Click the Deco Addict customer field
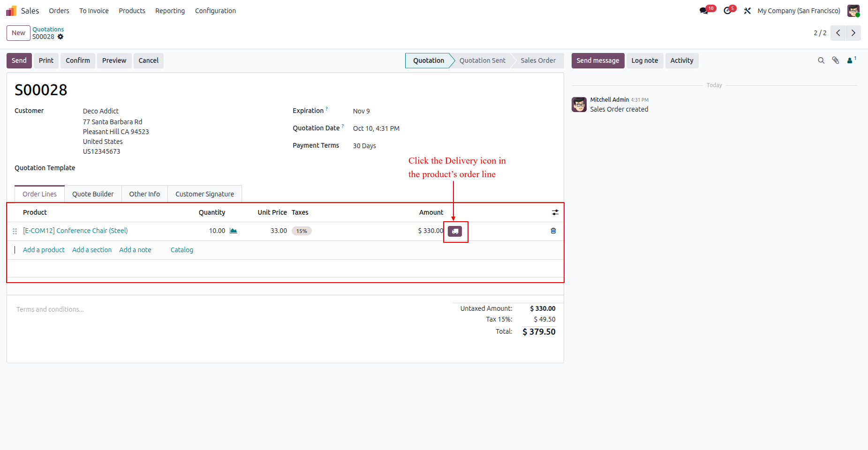Image resolution: width=868 pixels, height=450 pixels. tap(101, 111)
